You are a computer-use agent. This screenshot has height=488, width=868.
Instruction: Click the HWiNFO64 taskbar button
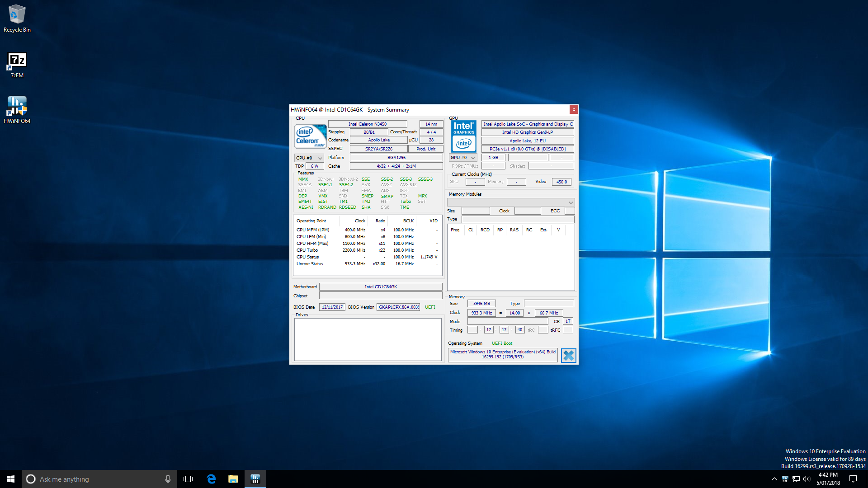[x=255, y=479]
